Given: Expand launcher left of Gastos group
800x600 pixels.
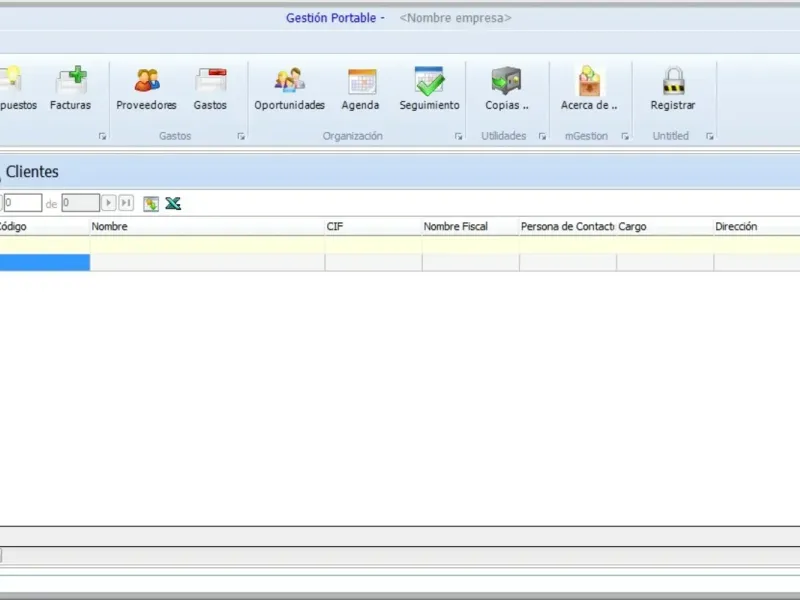Looking at the screenshot, I should pos(102,136).
